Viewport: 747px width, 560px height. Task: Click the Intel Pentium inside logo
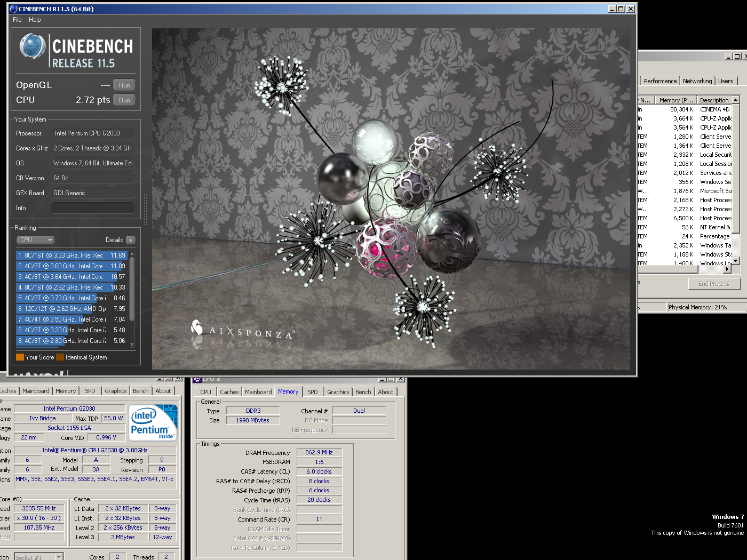pos(153,423)
